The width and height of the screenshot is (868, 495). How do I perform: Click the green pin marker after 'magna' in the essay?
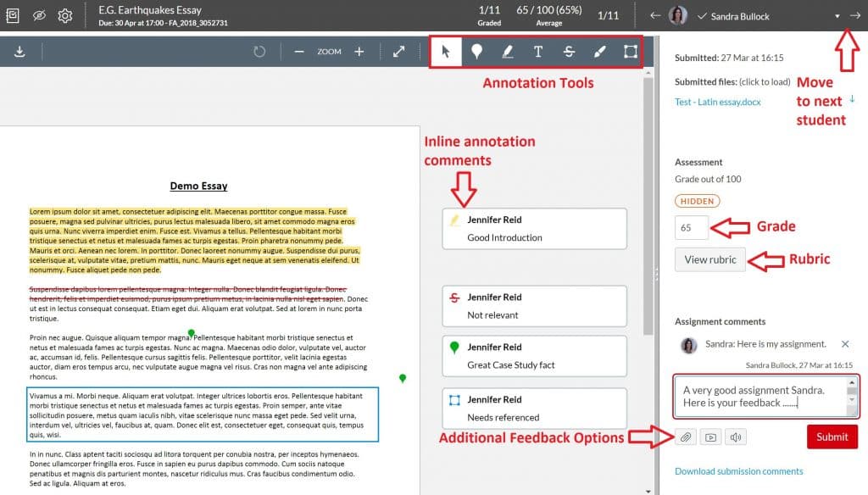click(191, 333)
